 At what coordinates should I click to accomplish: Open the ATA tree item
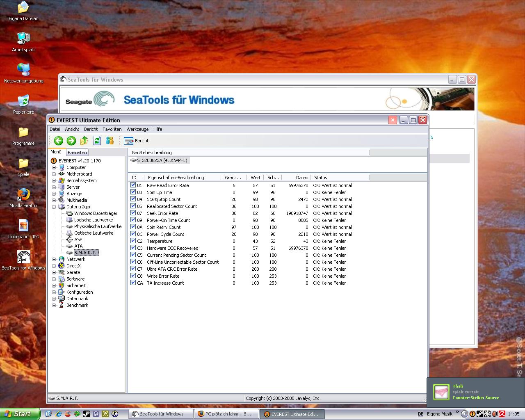(78, 246)
